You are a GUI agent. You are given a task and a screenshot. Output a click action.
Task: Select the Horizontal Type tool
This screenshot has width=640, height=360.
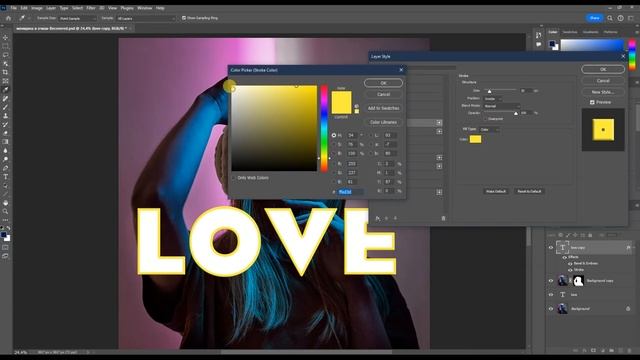(x=5, y=177)
